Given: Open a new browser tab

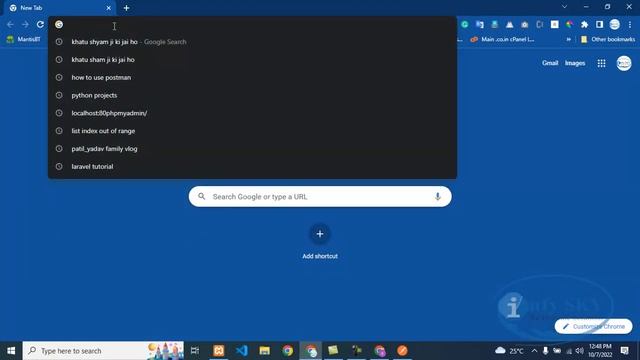Looking at the screenshot, I should click(x=126, y=8).
